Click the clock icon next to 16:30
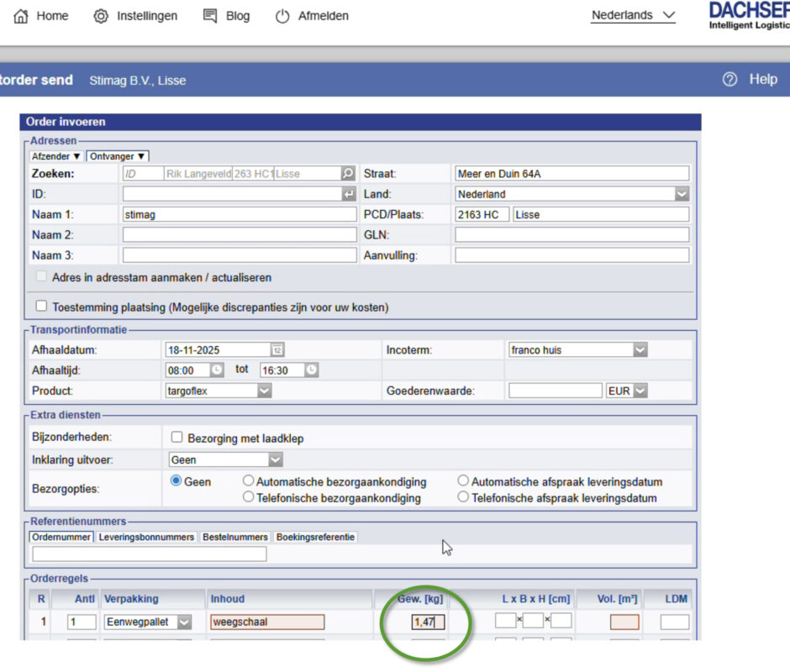The height and width of the screenshot is (672, 790). [x=311, y=370]
